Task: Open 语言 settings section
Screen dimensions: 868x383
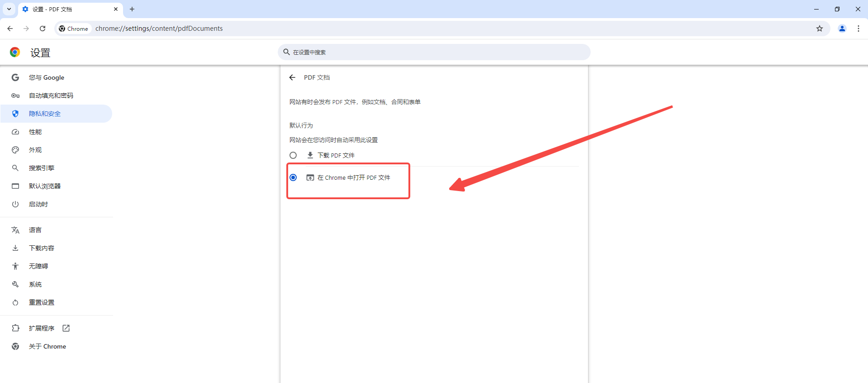Action: 57,230
